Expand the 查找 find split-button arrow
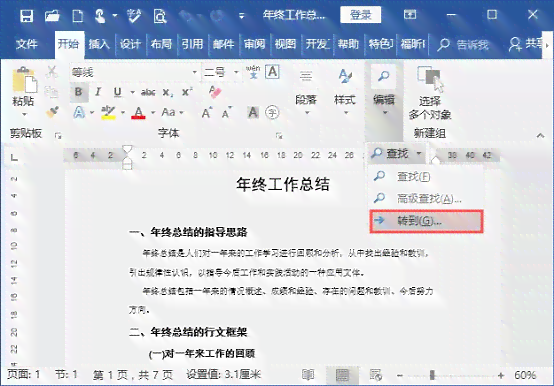 click(x=419, y=154)
